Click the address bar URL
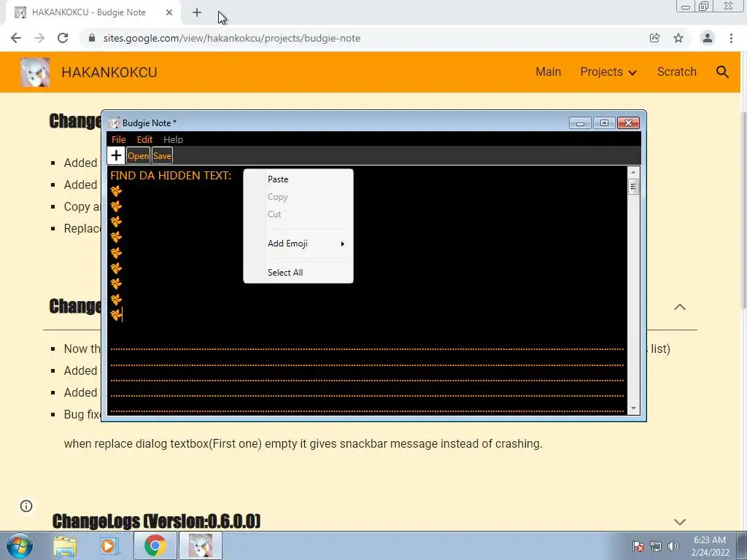Image resolution: width=747 pixels, height=560 pixels. point(231,38)
